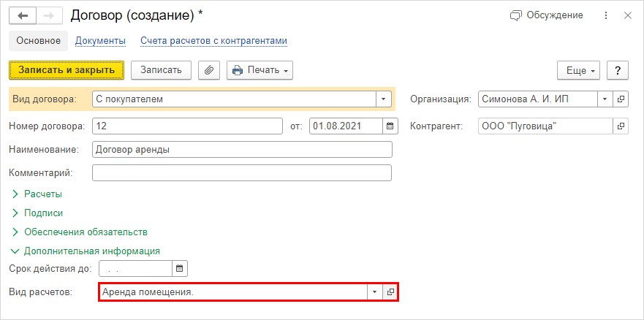
Task: Open the Обсуждение discussion panel
Action: 546,15
